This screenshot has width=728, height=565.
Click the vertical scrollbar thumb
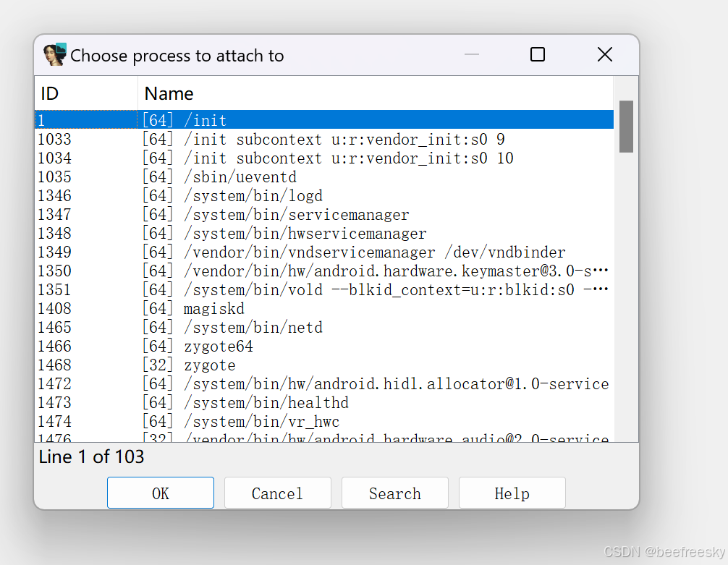626,127
